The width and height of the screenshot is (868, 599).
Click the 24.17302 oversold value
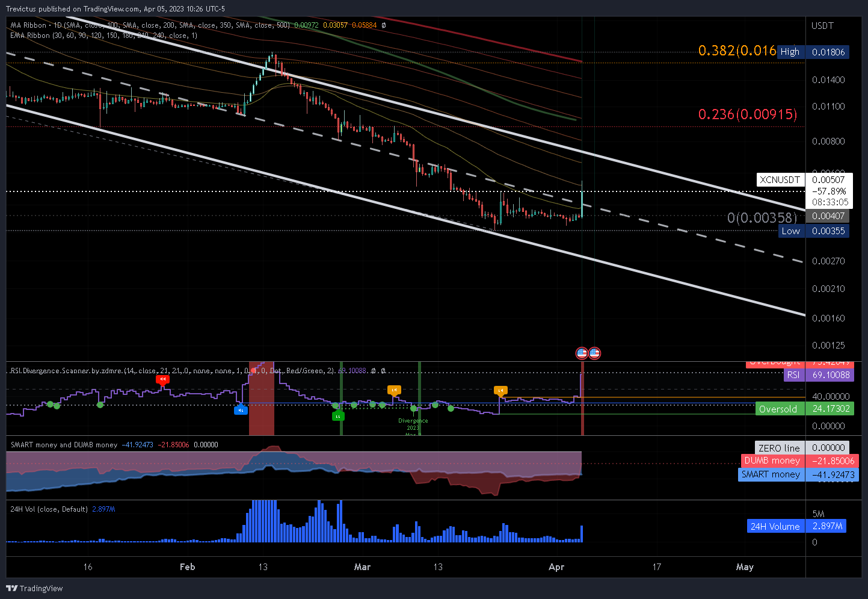click(831, 409)
